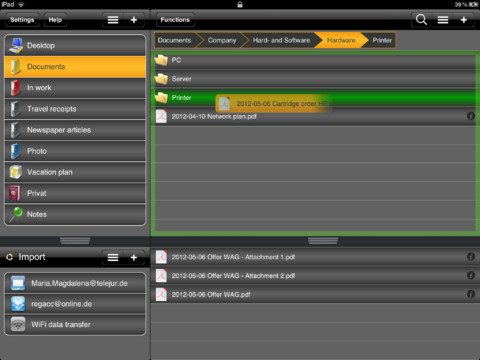Open Newspaper articles in the sidebar
Screen dimensions: 480x360
pyautogui.click(x=75, y=130)
